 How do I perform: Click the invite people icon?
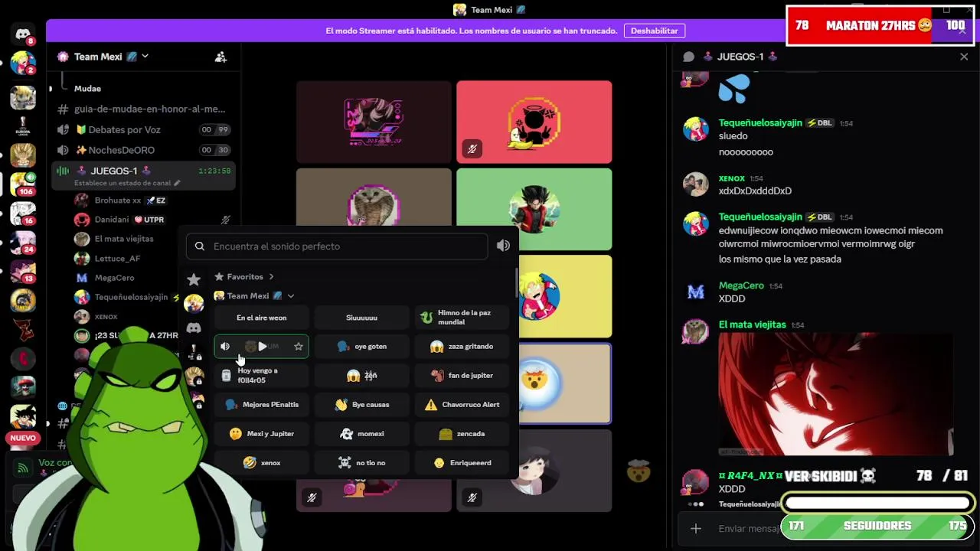click(x=220, y=57)
